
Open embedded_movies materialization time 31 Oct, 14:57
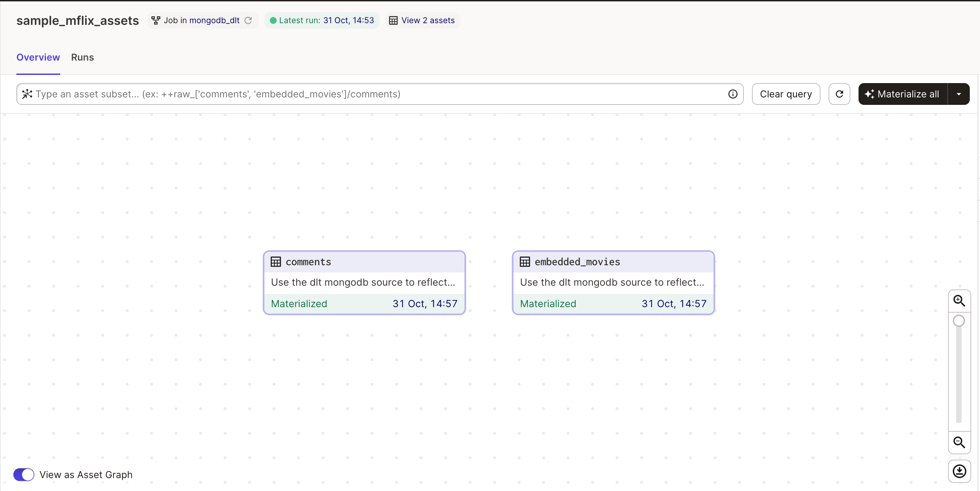coord(674,304)
